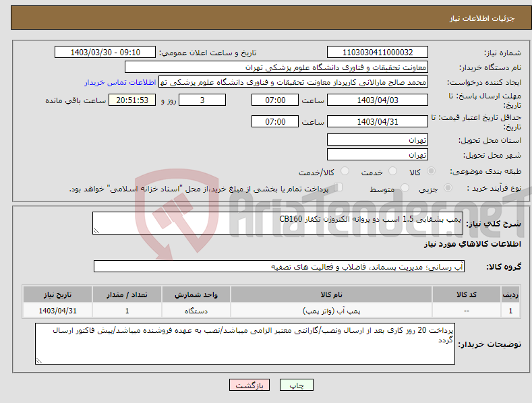Select the متوسط purchase type radio

tap(405, 187)
